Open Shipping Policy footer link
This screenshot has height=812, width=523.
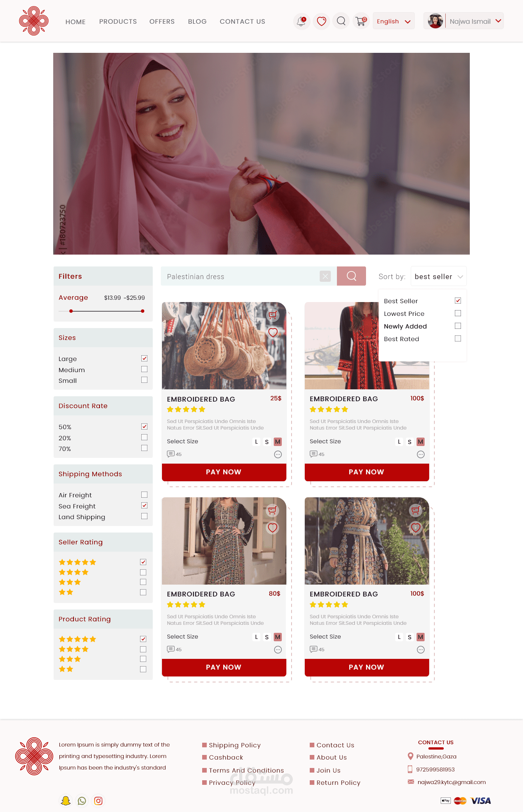point(235,745)
